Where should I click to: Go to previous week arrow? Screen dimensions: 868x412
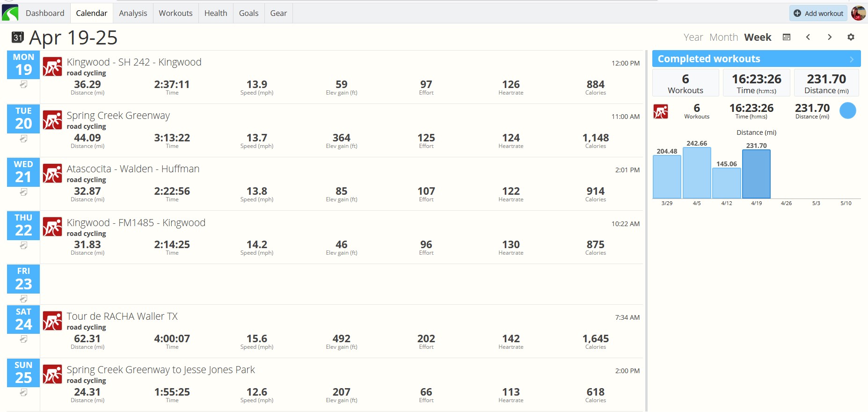point(808,37)
